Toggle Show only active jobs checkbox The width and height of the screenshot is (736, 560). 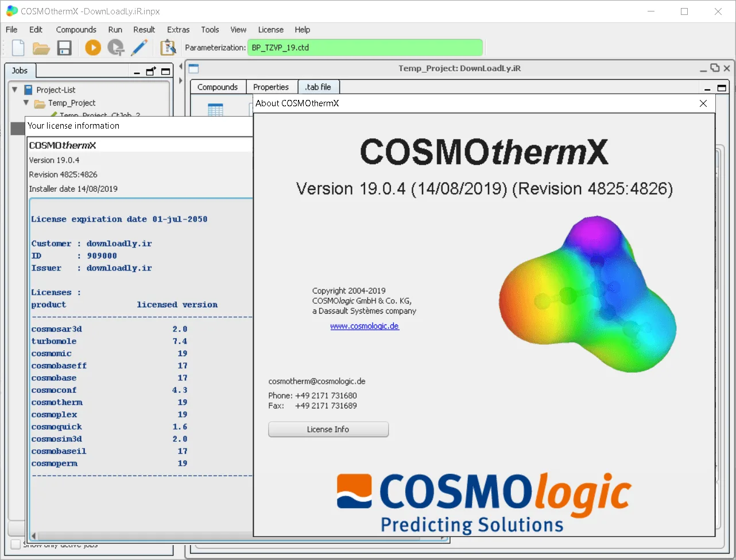tap(16, 544)
